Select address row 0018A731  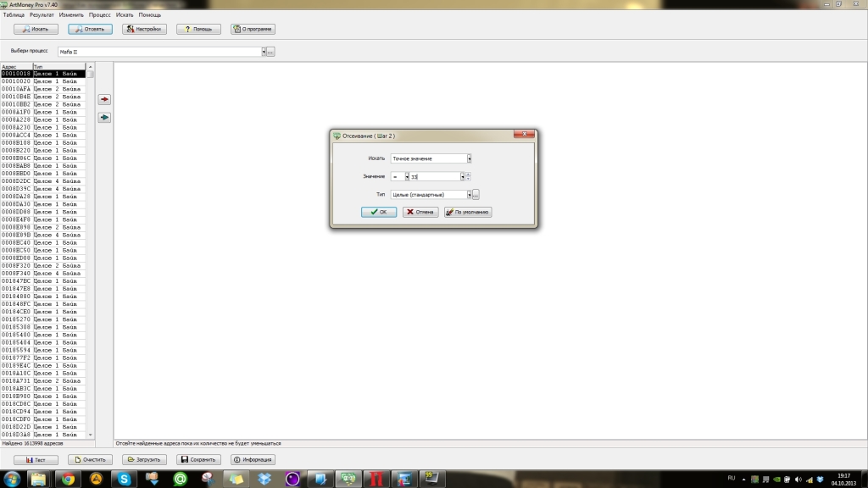click(x=43, y=380)
